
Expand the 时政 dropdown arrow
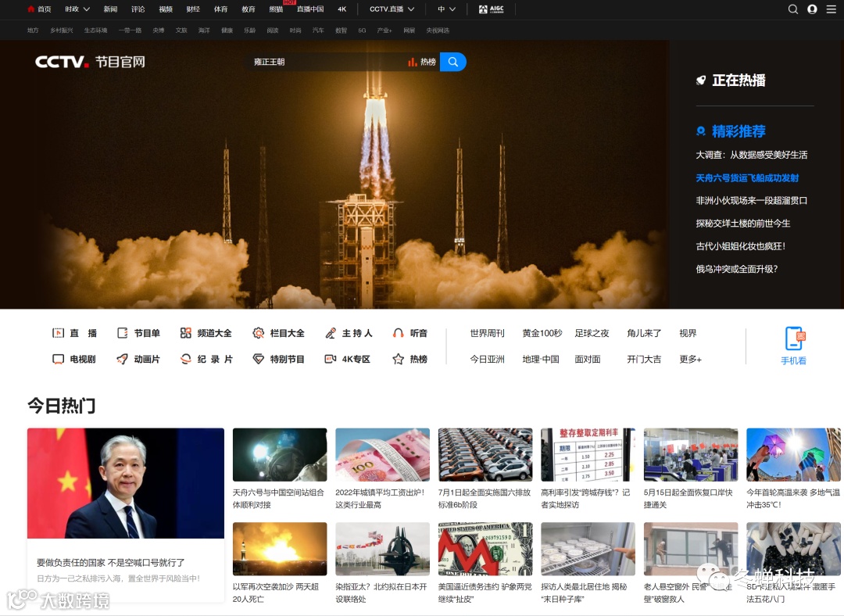[x=86, y=9]
